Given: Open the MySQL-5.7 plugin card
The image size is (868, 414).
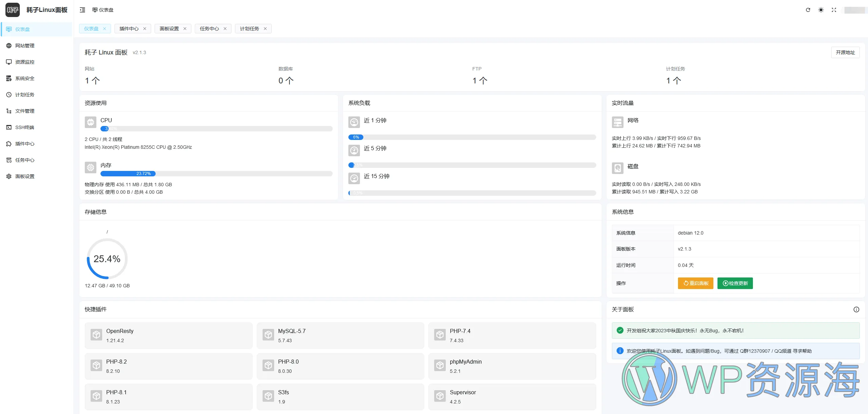Looking at the screenshot, I should coord(341,336).
